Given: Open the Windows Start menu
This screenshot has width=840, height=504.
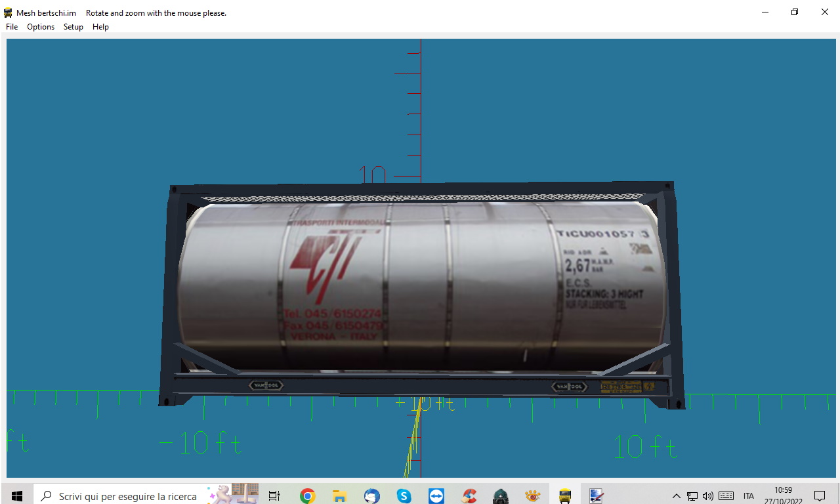Looking at the screenshot, I should point(16,496).
